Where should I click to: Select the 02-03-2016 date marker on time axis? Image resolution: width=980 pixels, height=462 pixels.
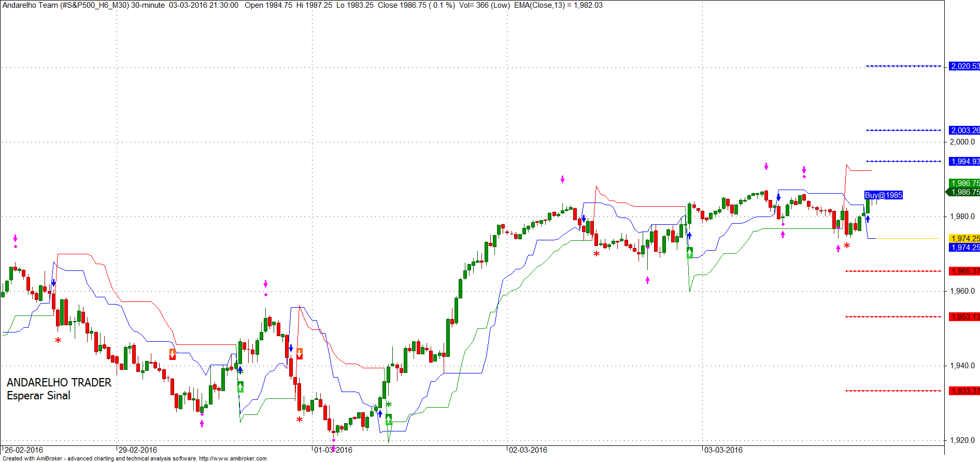528,450
